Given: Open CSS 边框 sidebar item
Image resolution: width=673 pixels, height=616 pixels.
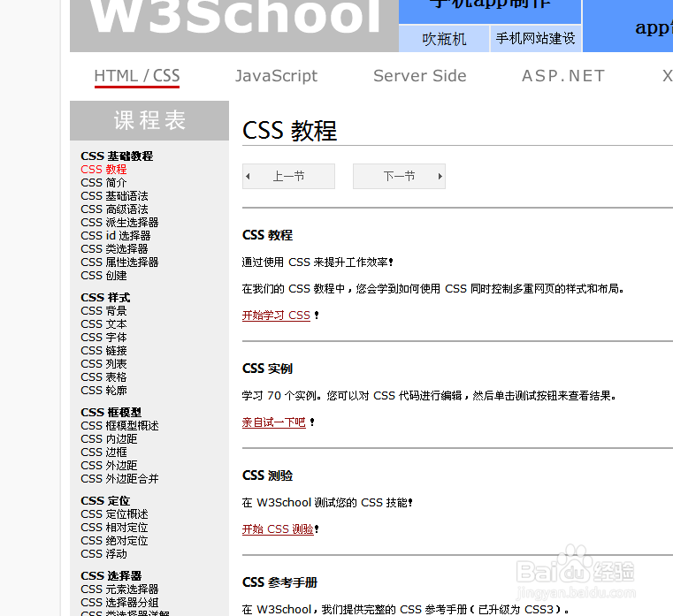Looking at the screenshot, I should pos(103,452).
